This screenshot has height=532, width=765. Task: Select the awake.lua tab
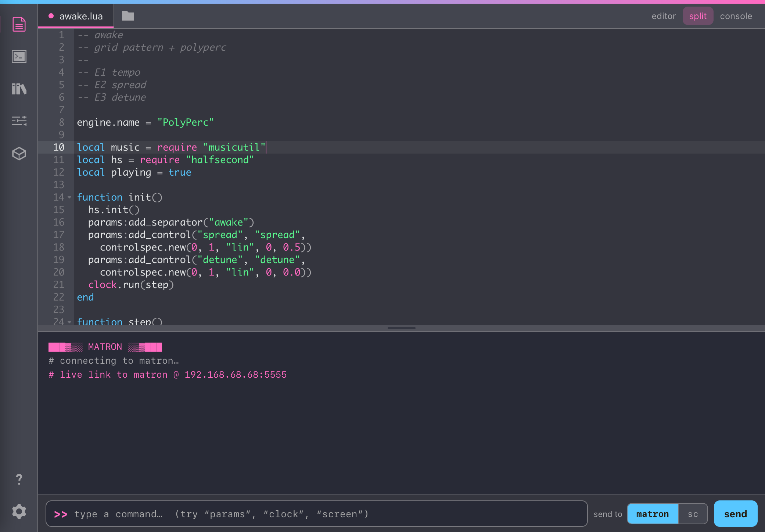tap(76, 16)
